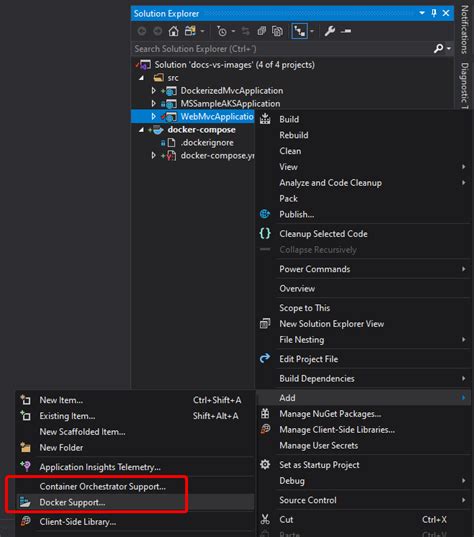Open dropdown arrow beside Track Active Item

[x=312, y=32]
